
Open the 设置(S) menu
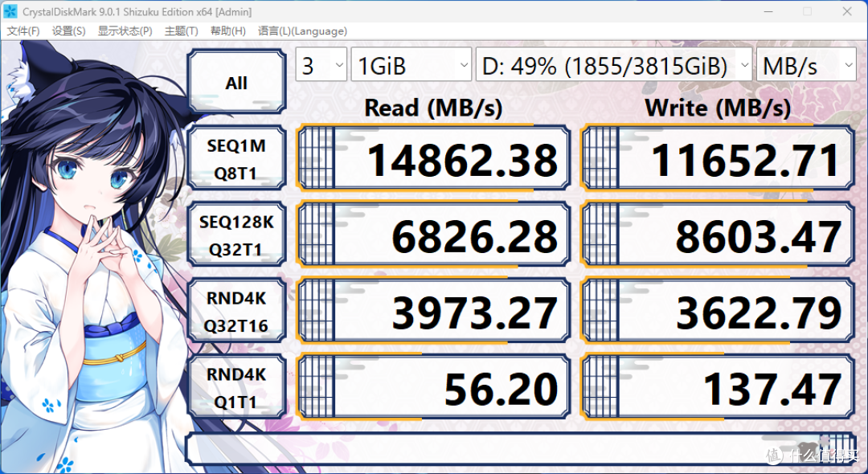click(x=68, y=31)
